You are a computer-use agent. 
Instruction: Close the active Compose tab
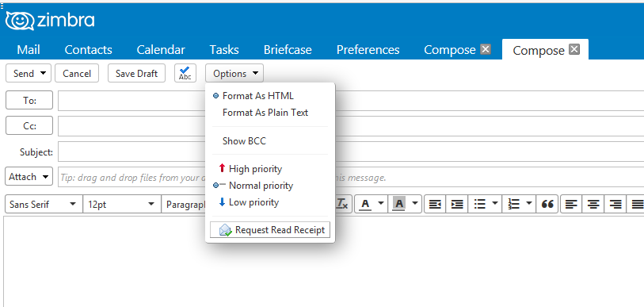click(x=574, y=50)
